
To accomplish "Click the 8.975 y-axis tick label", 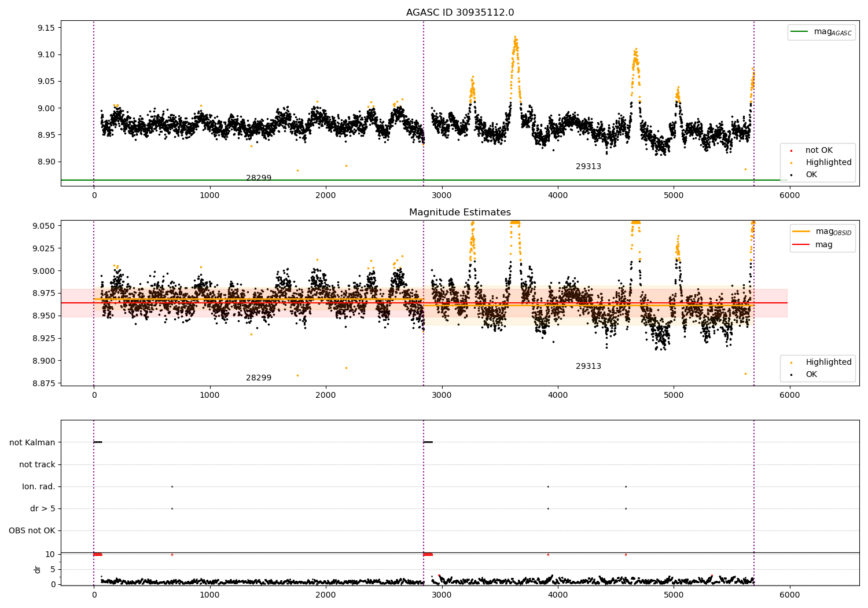I will point(43,294).
